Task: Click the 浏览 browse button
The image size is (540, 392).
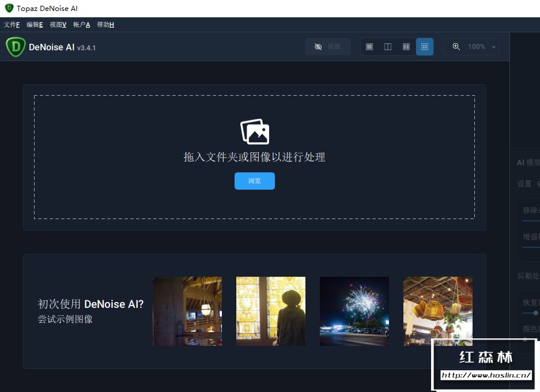Action: pos(255,181)
